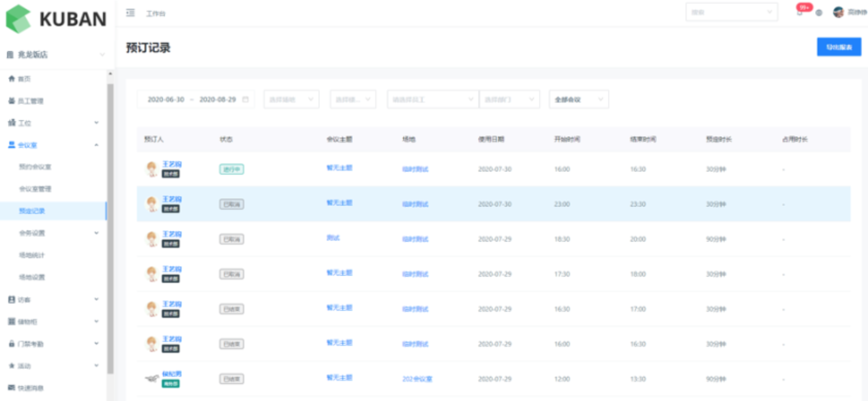Viewport: 868px width, 401px height.
Task: Expand the 会务设置 submenu chevron
Action: tap(96, 233)
